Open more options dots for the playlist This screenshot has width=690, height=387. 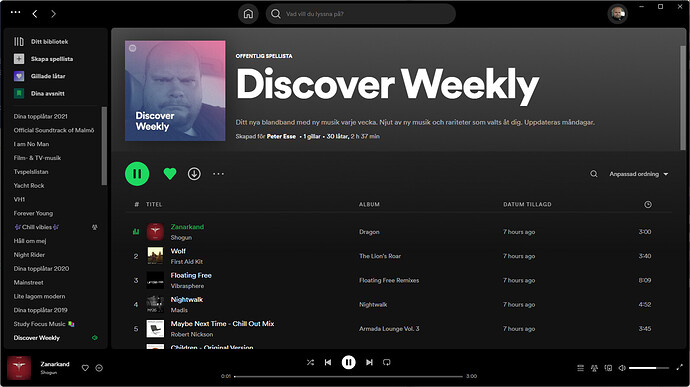(218, 174)
